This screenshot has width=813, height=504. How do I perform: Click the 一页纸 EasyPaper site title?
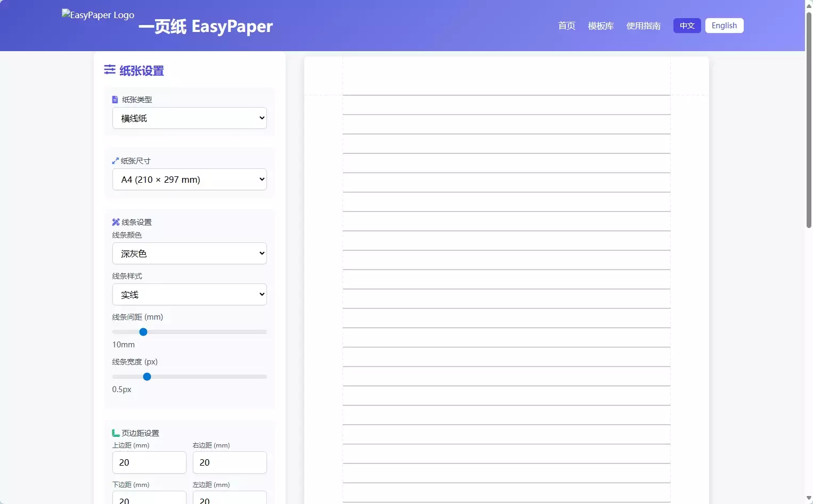click(x=206, y=26)
